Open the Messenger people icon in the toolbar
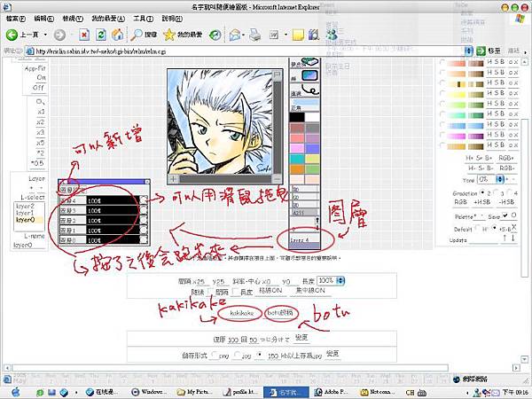This screenshot has height=399, width=532. click(332, 35)
